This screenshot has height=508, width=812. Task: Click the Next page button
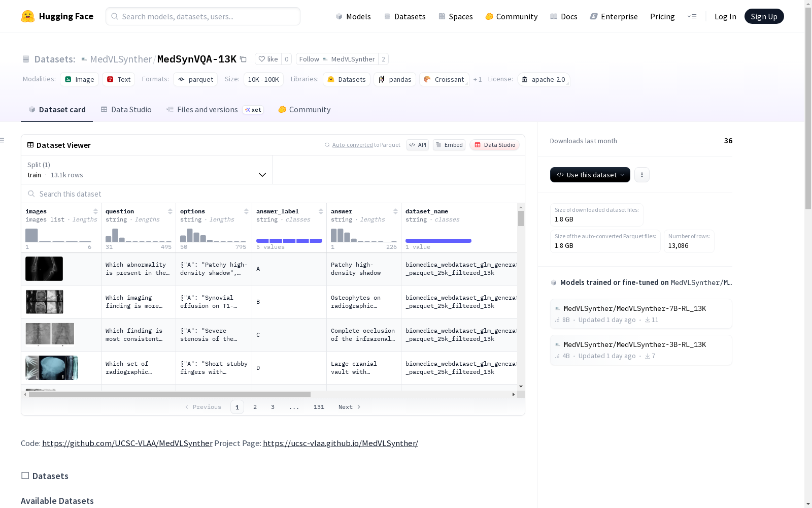[350, 407]
